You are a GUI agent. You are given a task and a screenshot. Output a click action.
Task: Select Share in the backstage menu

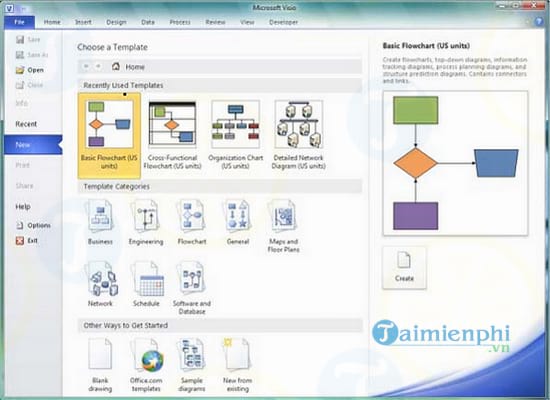(24, 186)
